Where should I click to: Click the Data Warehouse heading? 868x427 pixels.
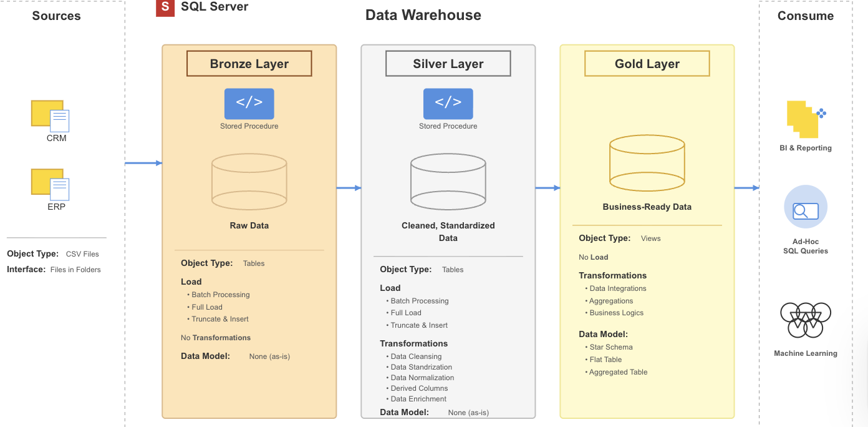click(423, 15)
